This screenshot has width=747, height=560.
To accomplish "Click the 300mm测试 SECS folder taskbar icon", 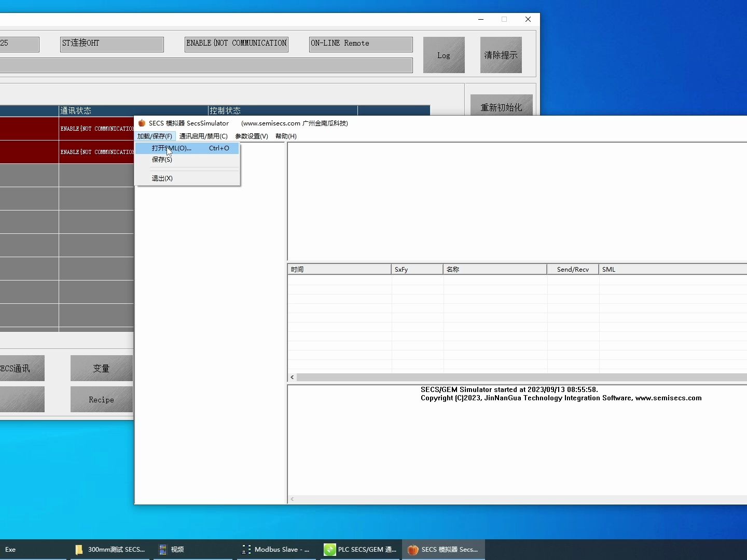I will [110, 550].
